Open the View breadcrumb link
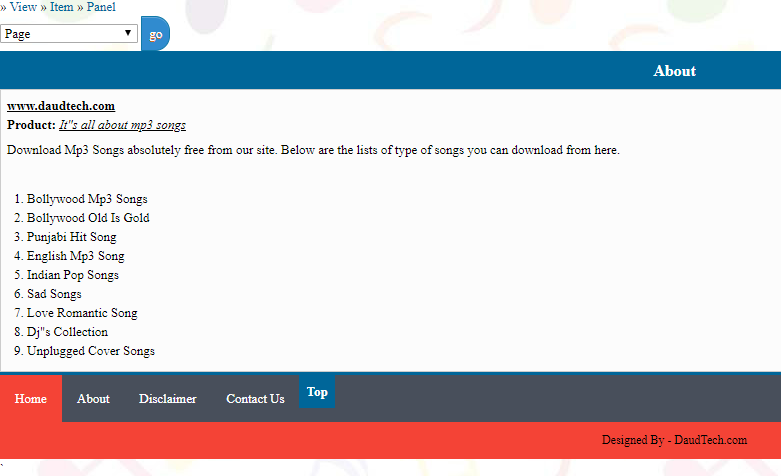 coord(23,7)
